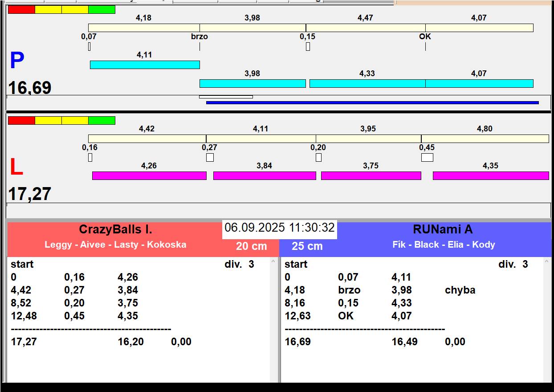Click the red start light in the P lane
The height and width of the screenshot is (392, 554).
tap(21, 9)
